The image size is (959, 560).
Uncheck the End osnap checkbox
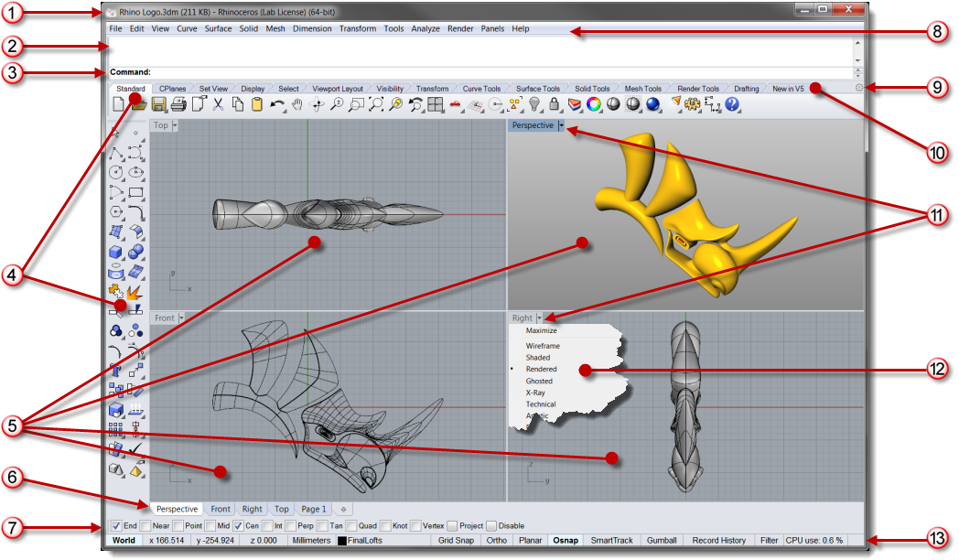pyautogui.click(x=115, y=526)
